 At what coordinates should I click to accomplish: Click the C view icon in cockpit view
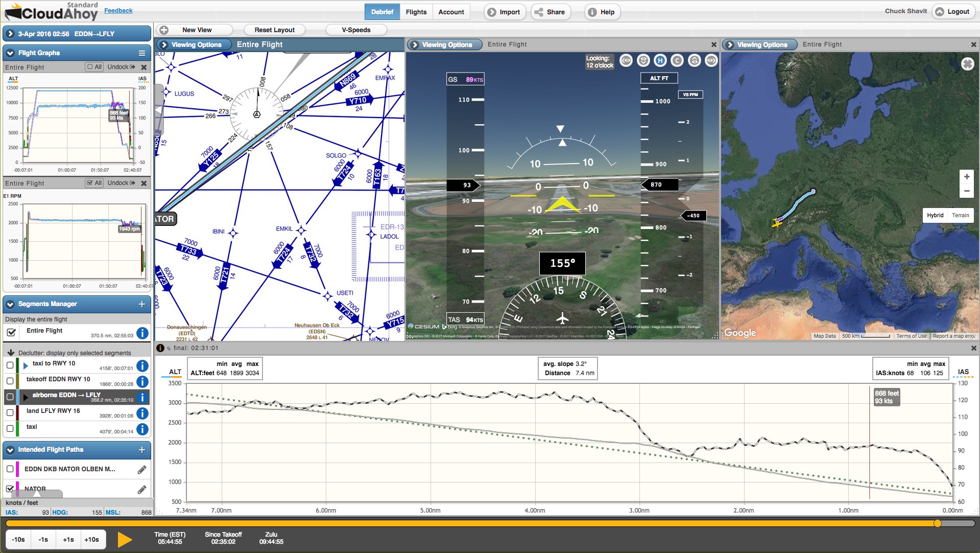click(x=677, y=61)
